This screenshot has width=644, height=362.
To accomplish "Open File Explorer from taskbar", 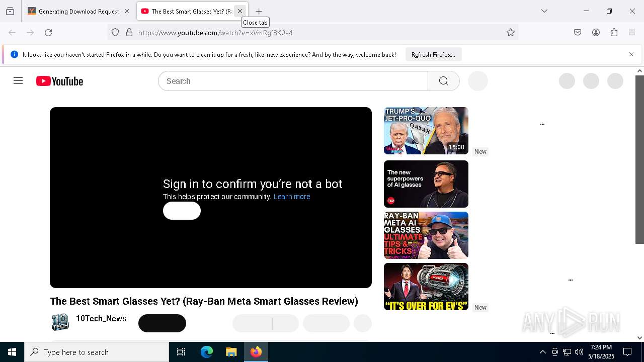I will pyautogui.click(x=231, y=352).
